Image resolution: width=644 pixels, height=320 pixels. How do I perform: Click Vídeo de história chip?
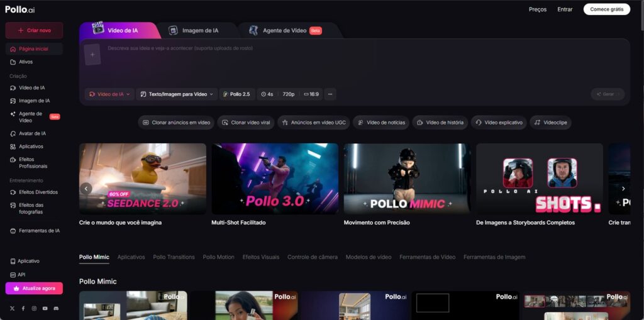pyautogui.click(x=440, y=123)
